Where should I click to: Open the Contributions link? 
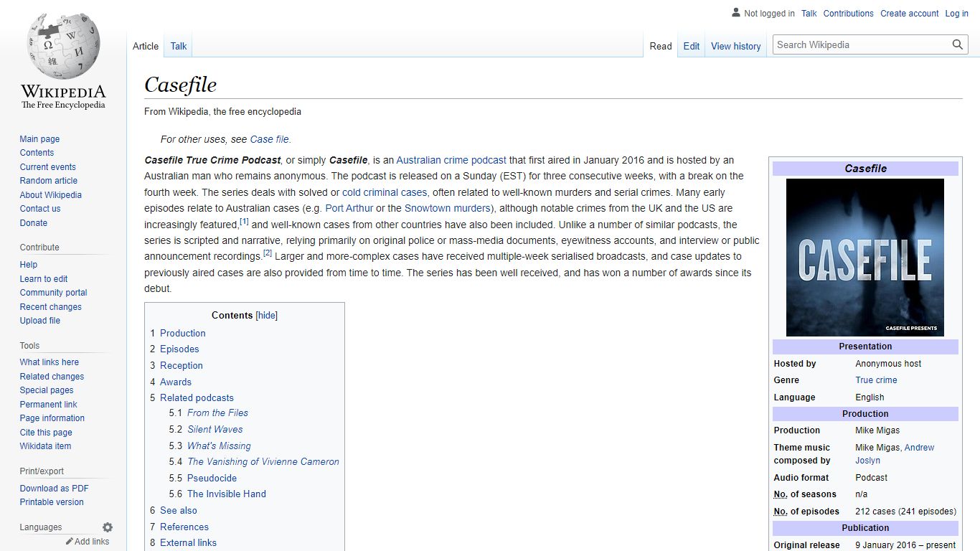point(848,14)
